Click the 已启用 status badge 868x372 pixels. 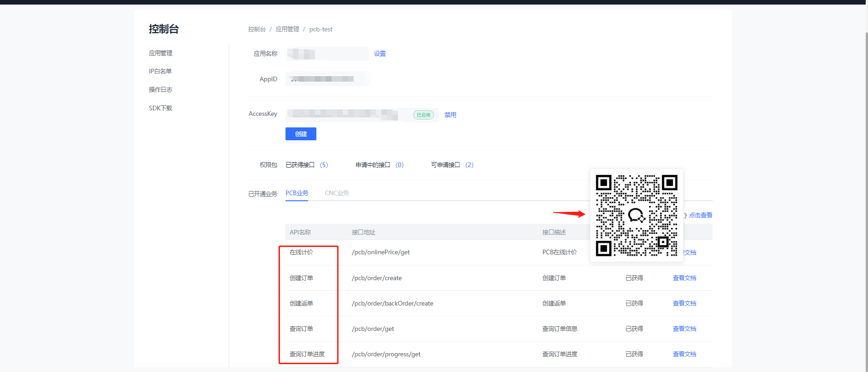(423, 115)
